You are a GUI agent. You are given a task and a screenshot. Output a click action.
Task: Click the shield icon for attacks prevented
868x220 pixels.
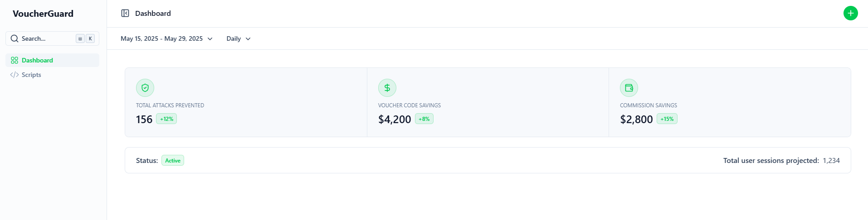(x=145, y=88)
